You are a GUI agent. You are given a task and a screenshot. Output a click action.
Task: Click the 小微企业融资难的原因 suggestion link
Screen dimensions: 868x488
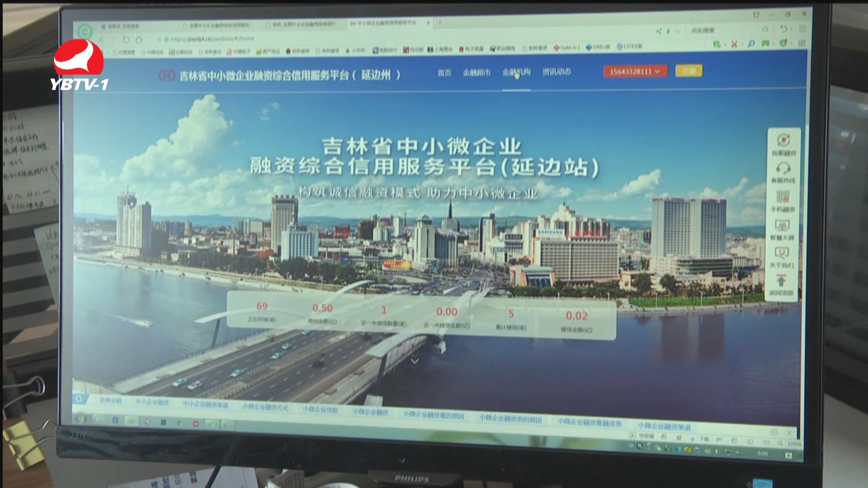pyautogui.click(x=434, y=414)
